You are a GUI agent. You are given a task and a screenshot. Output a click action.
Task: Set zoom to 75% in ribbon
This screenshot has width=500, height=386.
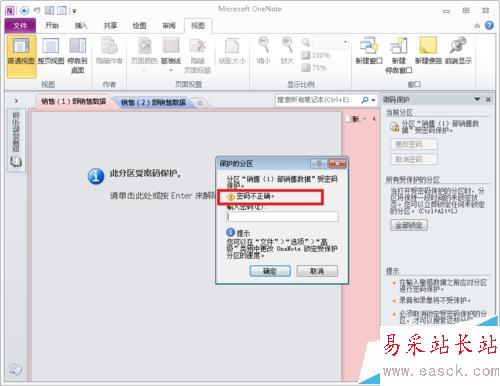314,68
